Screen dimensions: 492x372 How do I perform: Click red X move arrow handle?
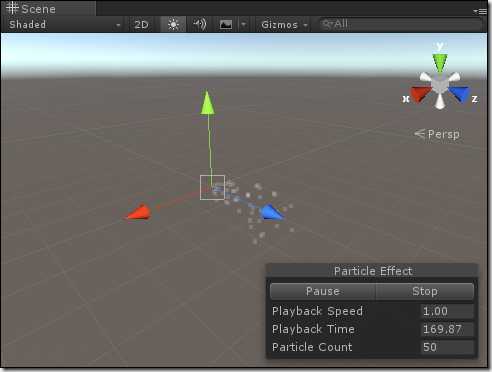pyautogui.click(x=139, y=212)
